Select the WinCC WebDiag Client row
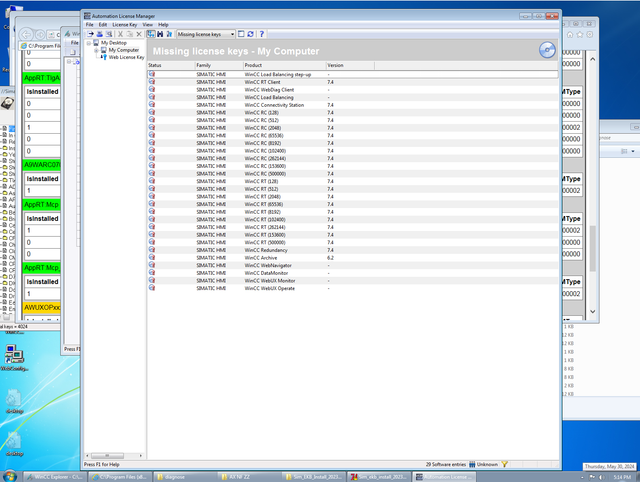 tap(353, 89)
